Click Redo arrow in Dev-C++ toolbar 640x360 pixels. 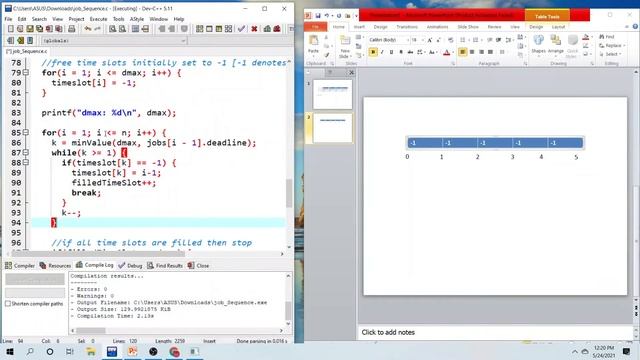[97, 29]
